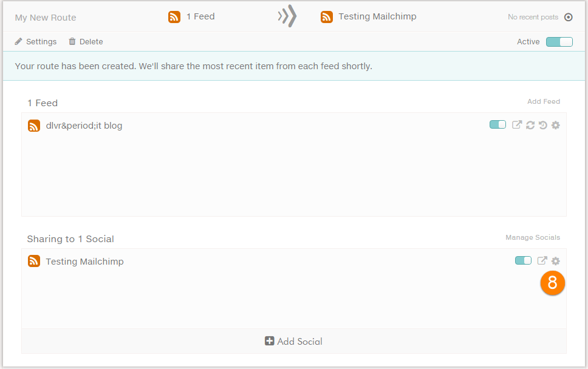Image resolution: width=588 pixels, height=369 pixels.
Task: Click the Testing Mailchimp header label
Action: 377,16
